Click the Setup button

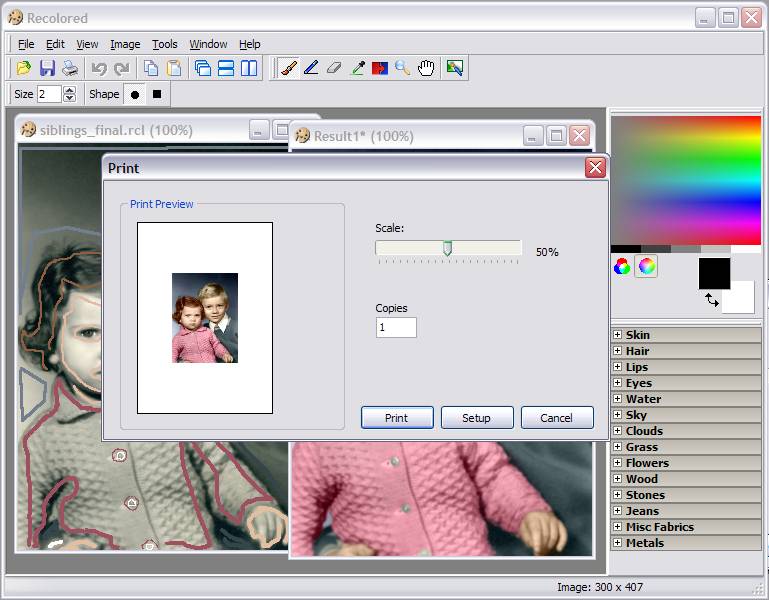pos(477,417)
